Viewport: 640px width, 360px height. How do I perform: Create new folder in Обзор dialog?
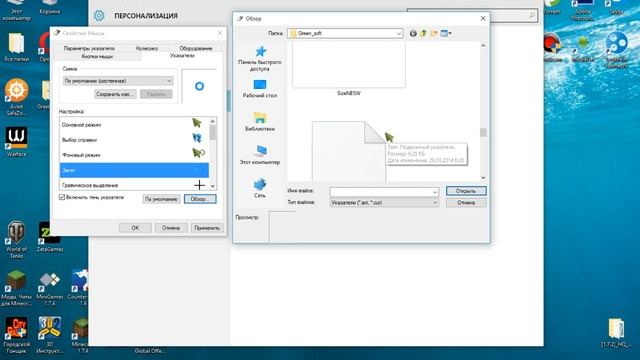click(433, 33)
